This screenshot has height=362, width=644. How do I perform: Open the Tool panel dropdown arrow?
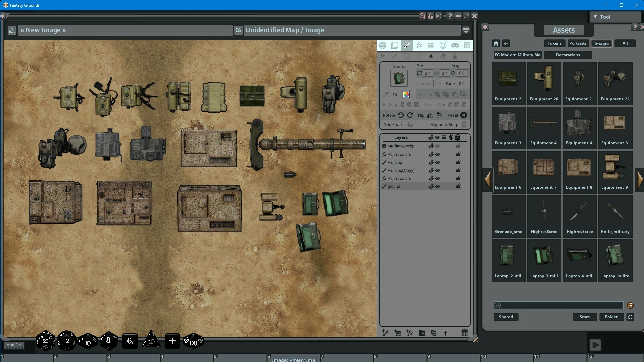(596, 17)
